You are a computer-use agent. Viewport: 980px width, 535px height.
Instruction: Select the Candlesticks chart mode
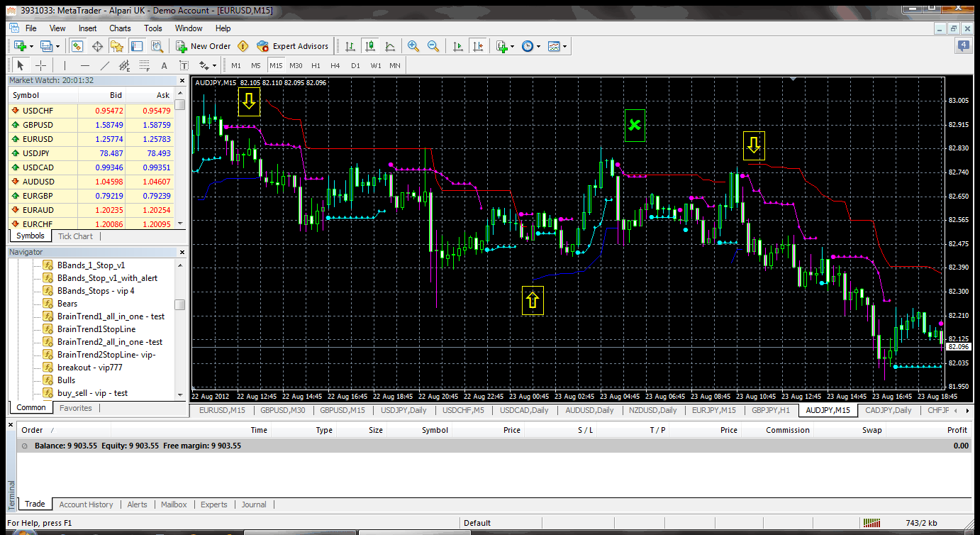pyautogui.click(x=369, y=46)
